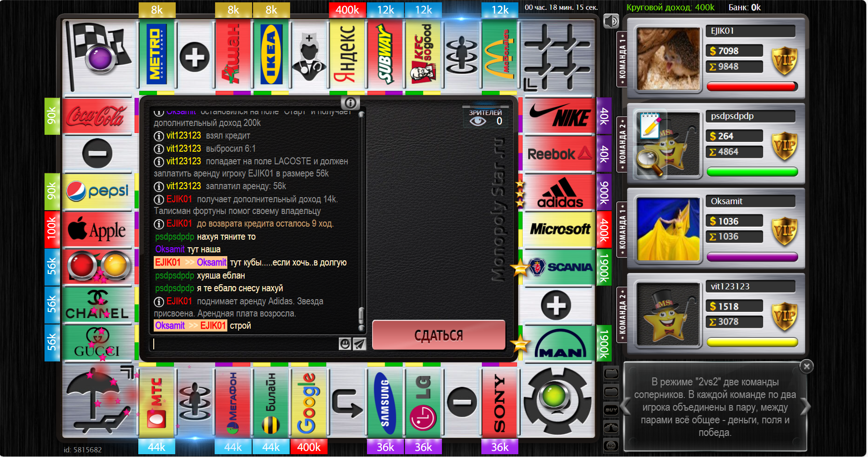Open the emoji smiley picker in chat
The height and width of the screenshot is (457, 868).
click(x=345, y=344)
